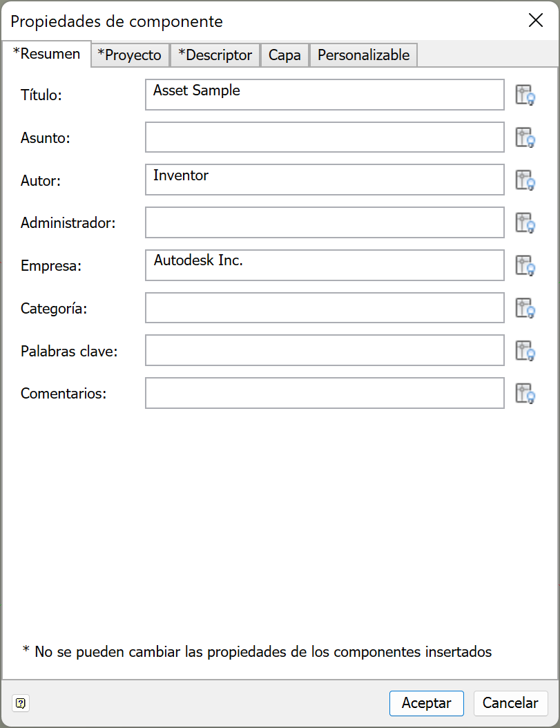Click the property icon beside Comentarios field
560x728 pixels.
coord(525,394)
